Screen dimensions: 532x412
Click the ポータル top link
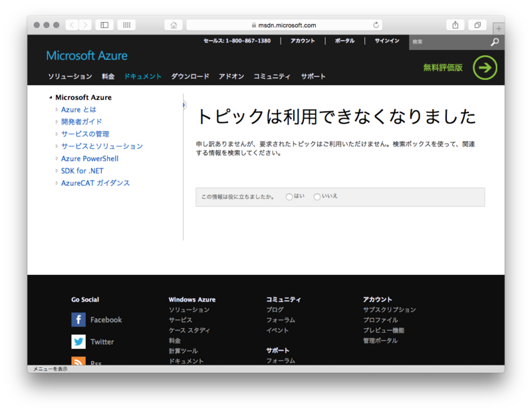click(x=344, y=41)
